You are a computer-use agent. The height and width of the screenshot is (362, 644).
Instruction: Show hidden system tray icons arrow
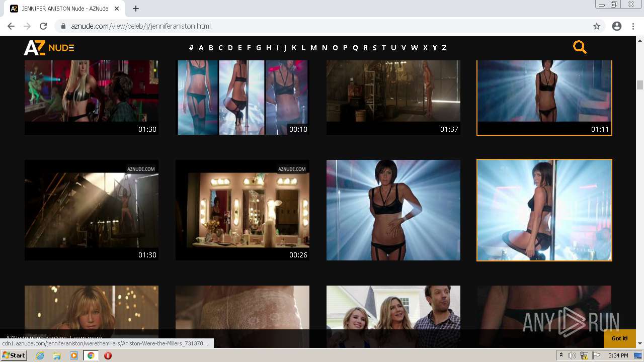(x=561, y=355)
